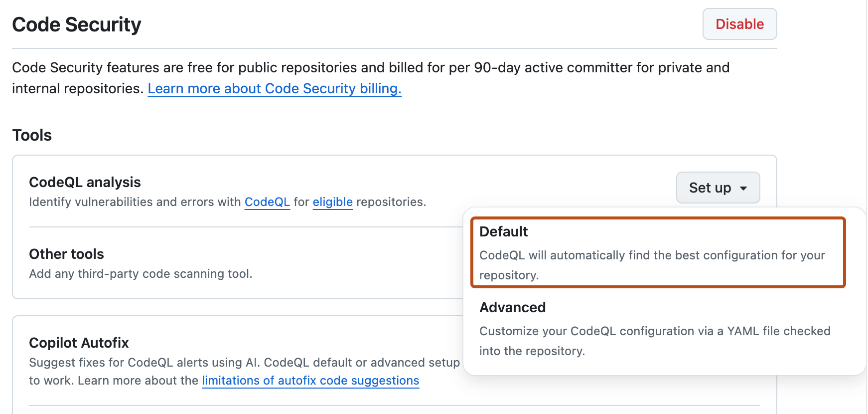View eligible repositories for CodeQL
The image size is (868, 414).
[x=332, y=202]
